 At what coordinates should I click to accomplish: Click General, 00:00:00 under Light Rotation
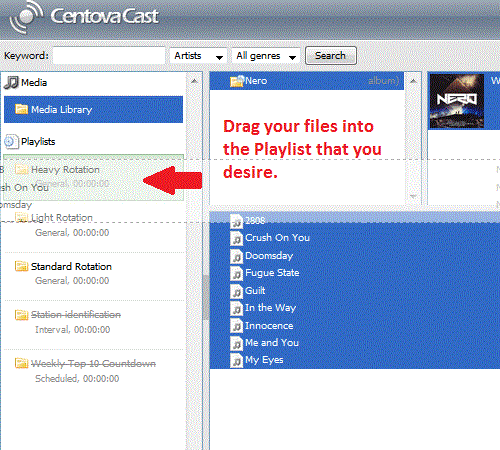[72, 233]
